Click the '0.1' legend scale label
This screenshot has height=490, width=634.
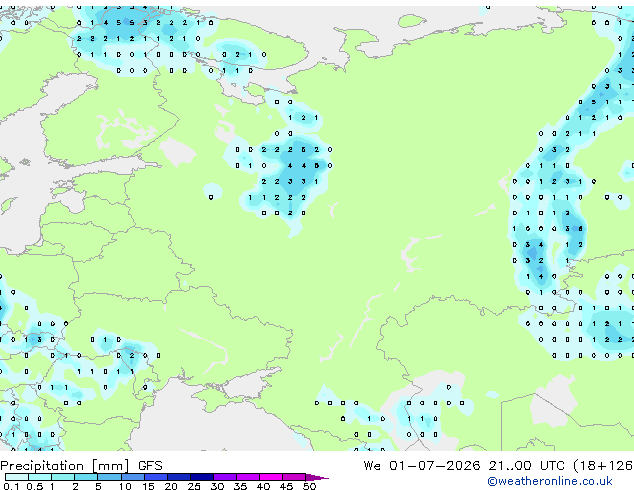click(11, 486)
